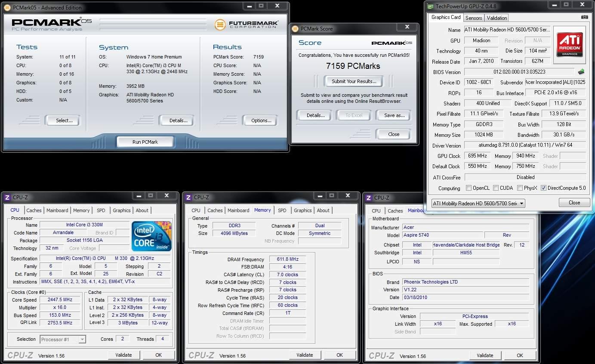Click the Close button in GPU-Z
The width and height of the screenshot is (595, 364).
tap(574, 203)
